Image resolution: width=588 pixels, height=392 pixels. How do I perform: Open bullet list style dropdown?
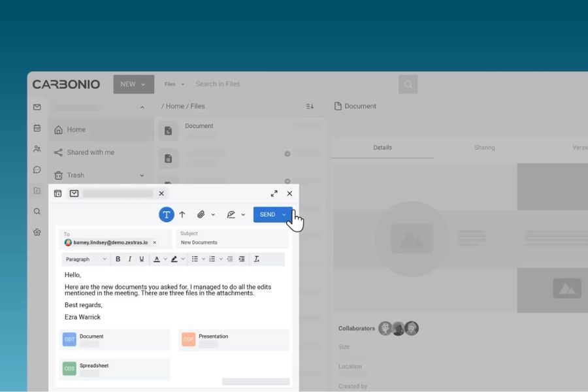point(204,259)
